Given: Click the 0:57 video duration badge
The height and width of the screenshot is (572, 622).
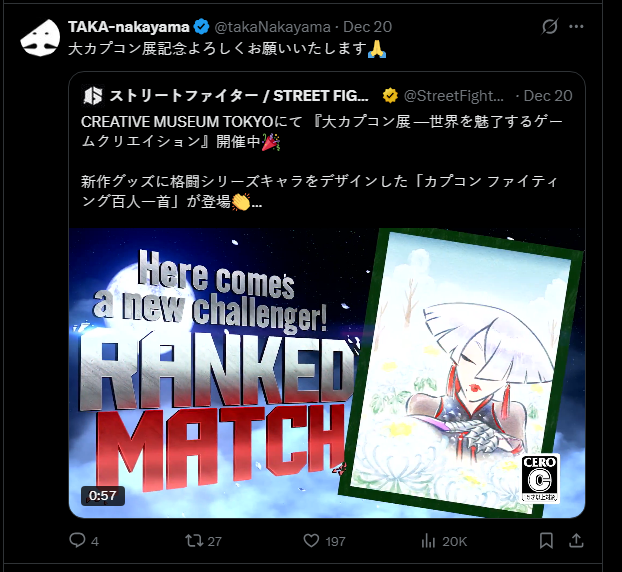Looking at the screenshot, I should [103, 495].
